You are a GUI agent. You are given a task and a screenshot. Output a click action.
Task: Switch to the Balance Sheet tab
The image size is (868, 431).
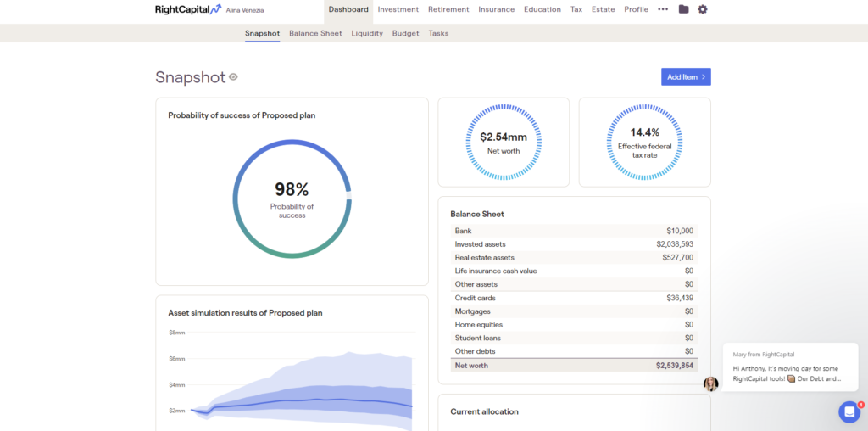(x=315, y=33)
